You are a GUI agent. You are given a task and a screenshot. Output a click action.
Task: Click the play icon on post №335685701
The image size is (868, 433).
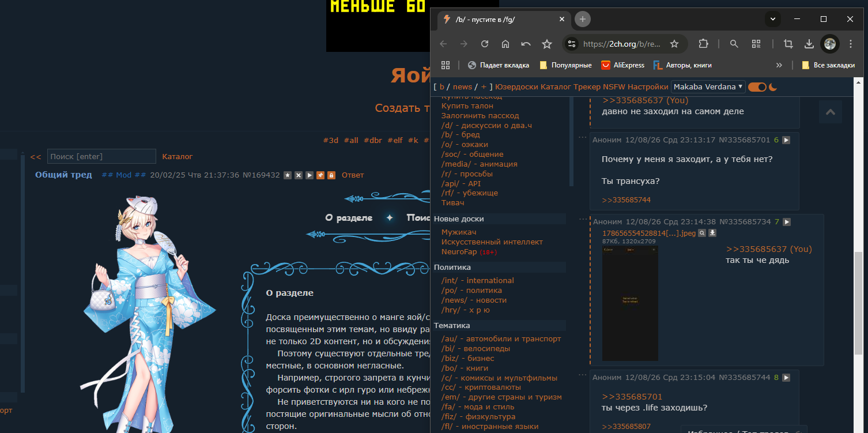[x=786, y=140]
